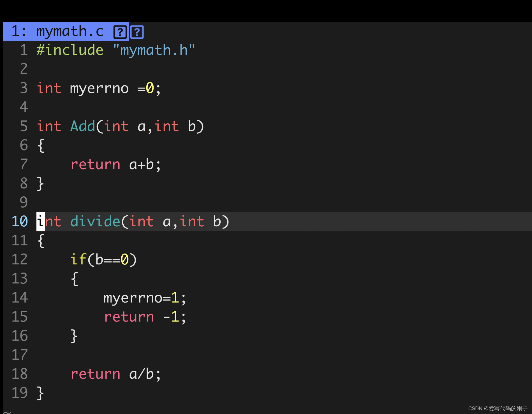Click the 'return a/b;' statement
The height and width of the screenshot is (414, 532).
coord(116,374)
